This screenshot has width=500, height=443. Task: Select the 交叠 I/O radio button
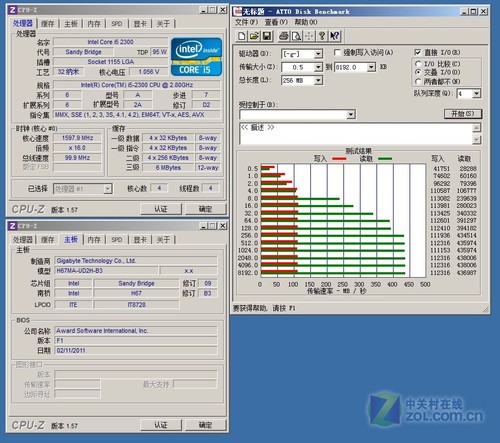pos(418,72)
